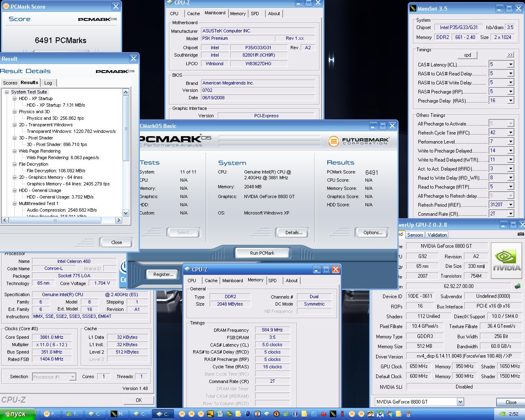Click 'Web Page Rendering: 6.063 pages/s' row
The height and width of the screenshot is (420, 525).
pyautogui.click(x=63, y=157)
